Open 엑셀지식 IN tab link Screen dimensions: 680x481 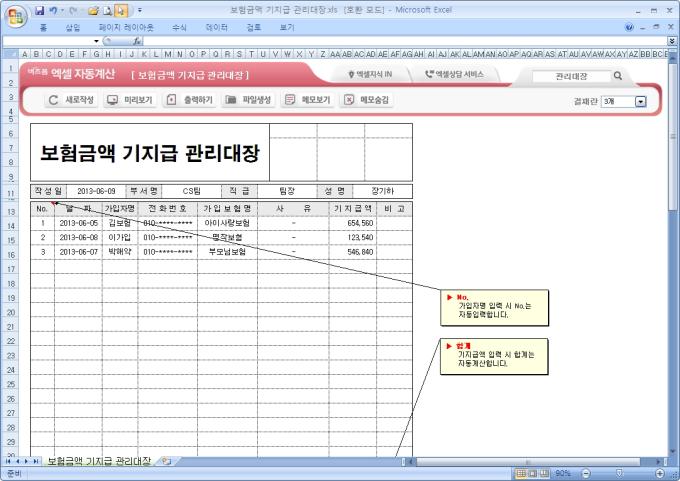click(x=370, y=74)
